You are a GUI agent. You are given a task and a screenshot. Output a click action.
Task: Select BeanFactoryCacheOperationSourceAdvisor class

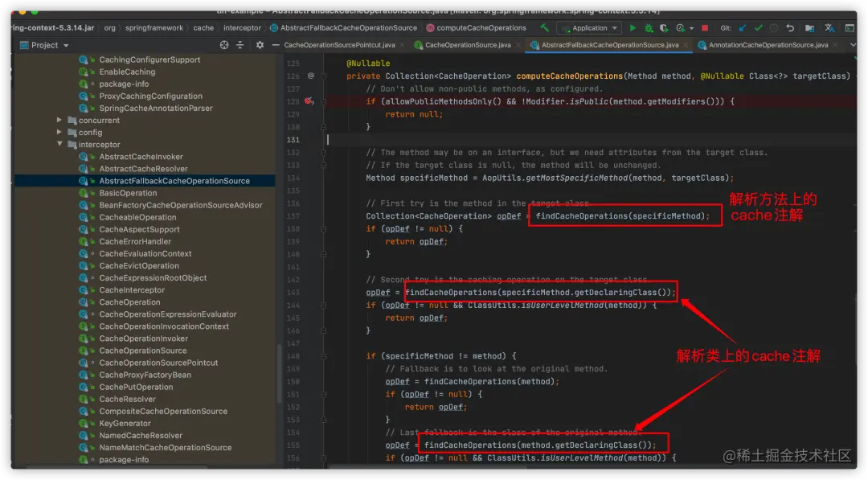tap(181, 205)
